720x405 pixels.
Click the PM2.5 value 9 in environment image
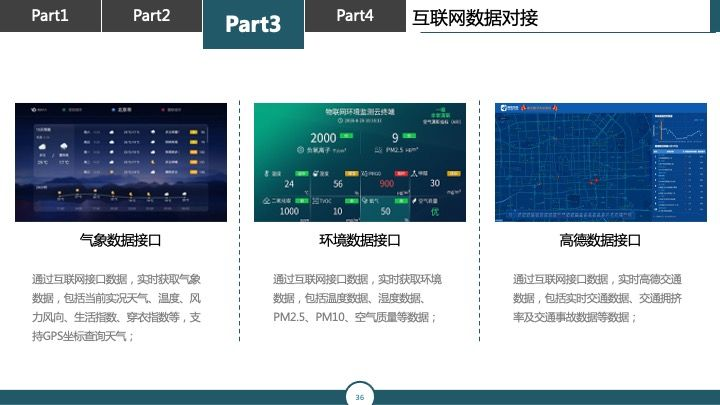click(395, 138)
